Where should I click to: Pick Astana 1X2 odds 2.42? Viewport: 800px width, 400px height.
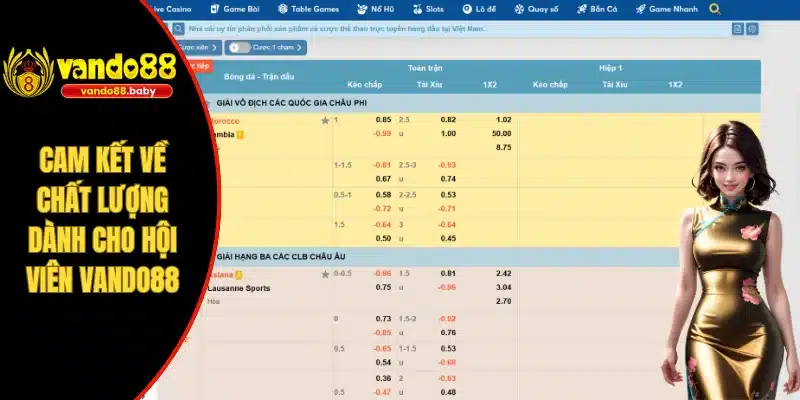coord(503,273)
